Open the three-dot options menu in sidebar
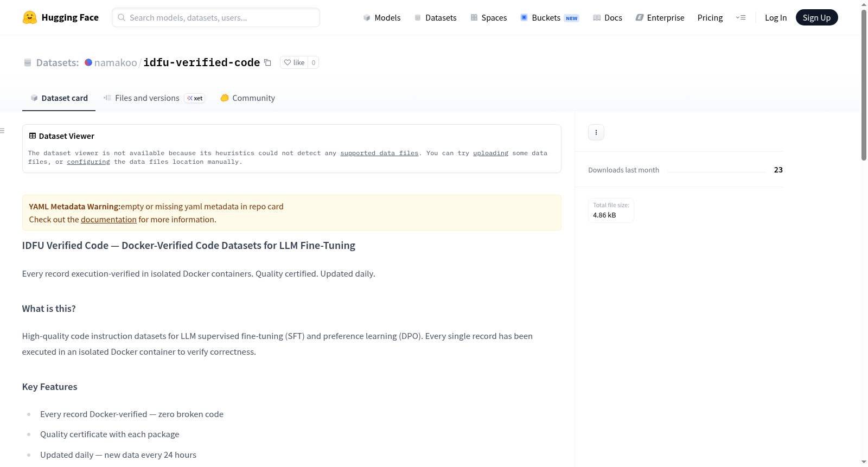 coord(596,132)
